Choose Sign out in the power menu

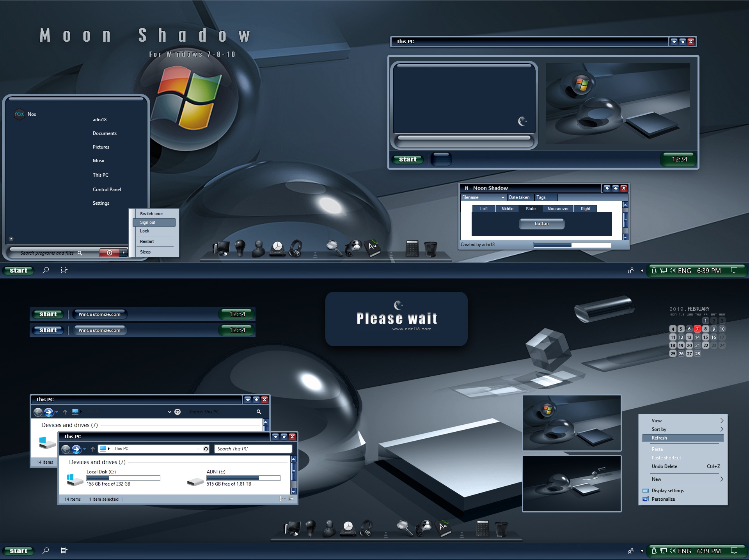point(154,222)
